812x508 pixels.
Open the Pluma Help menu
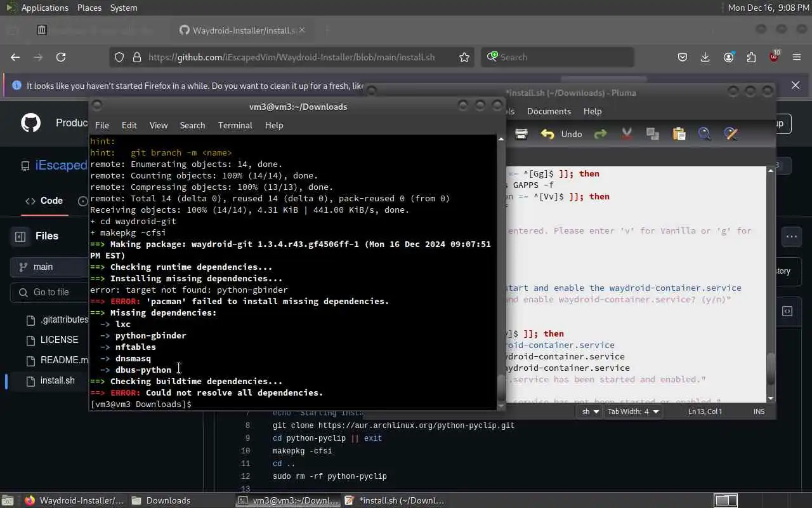(593, 111)
